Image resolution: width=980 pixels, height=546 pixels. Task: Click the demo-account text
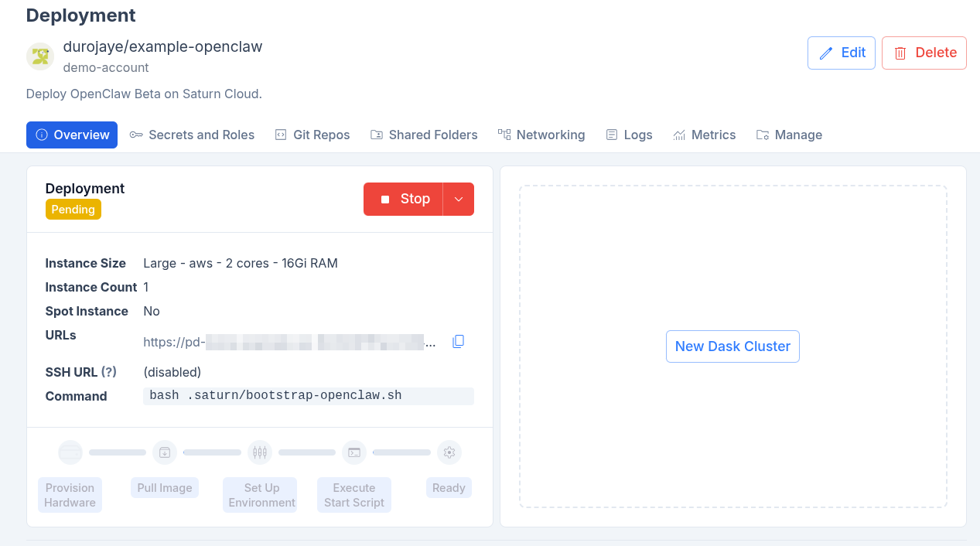tap(106, 67)
